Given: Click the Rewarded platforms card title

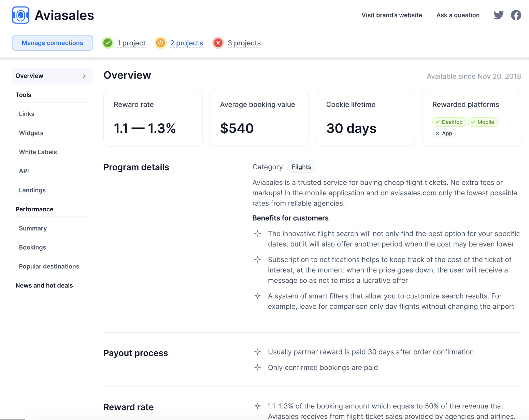Looking at the screenshot, I should (x=466, y=104).
